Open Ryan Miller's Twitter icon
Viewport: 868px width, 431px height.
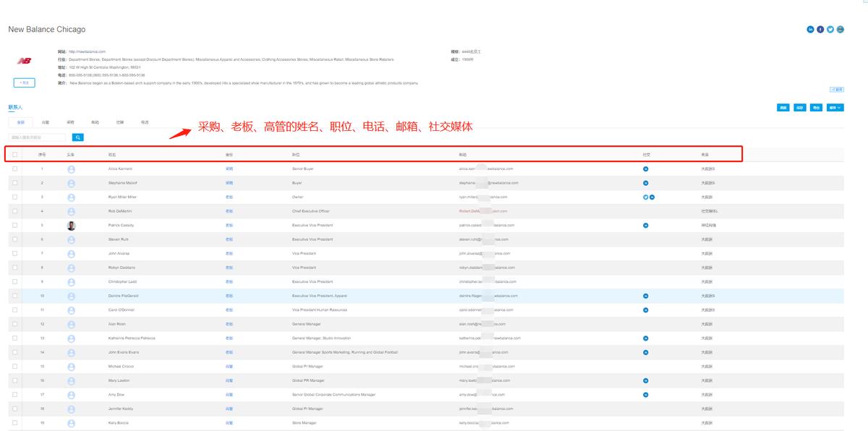point(645,197)
